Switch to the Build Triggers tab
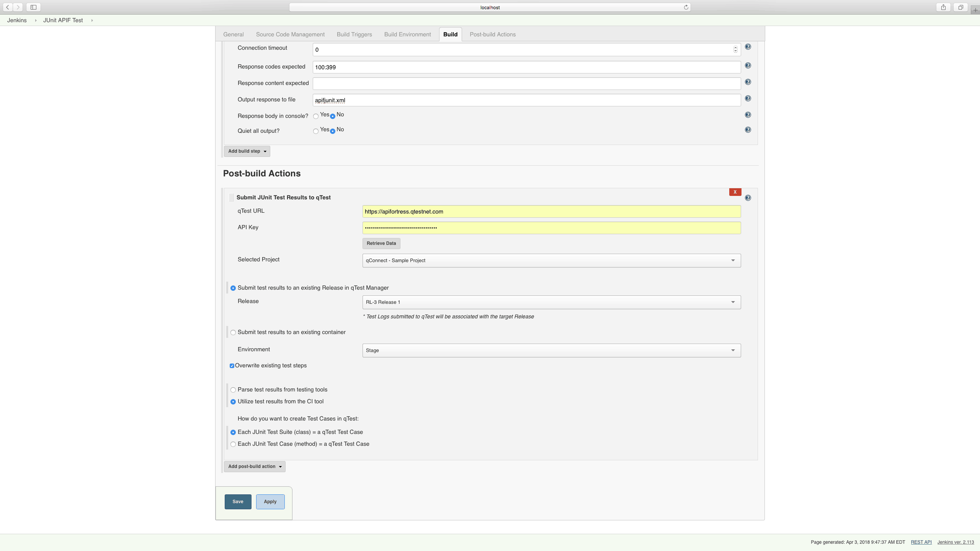The width and height of the screenshot is (980, 551). (x=354, y=34)
